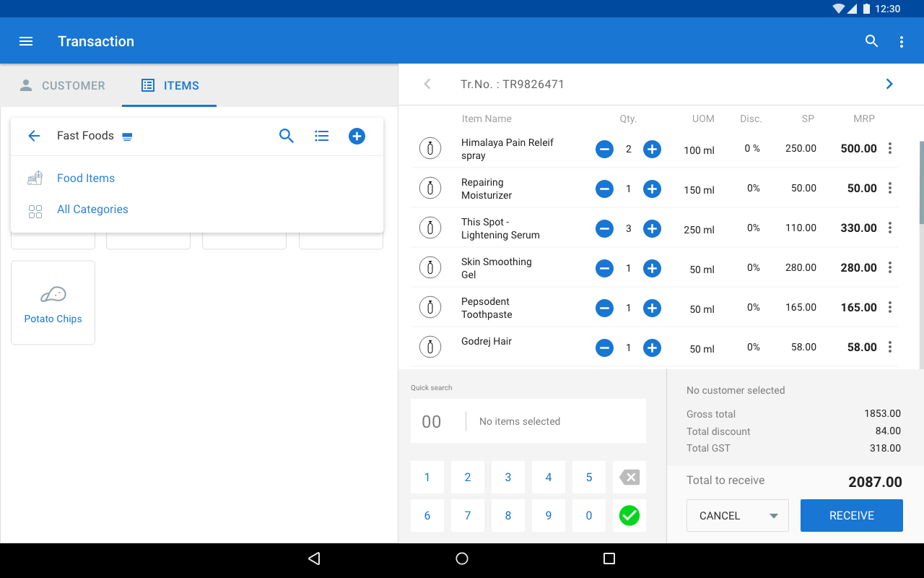Open the hamburger navigation menu

tap(26, 41)
